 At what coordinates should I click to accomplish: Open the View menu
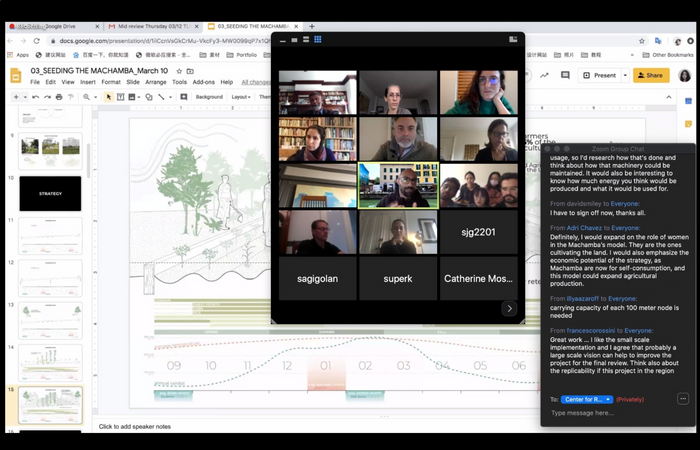(68, 82)
